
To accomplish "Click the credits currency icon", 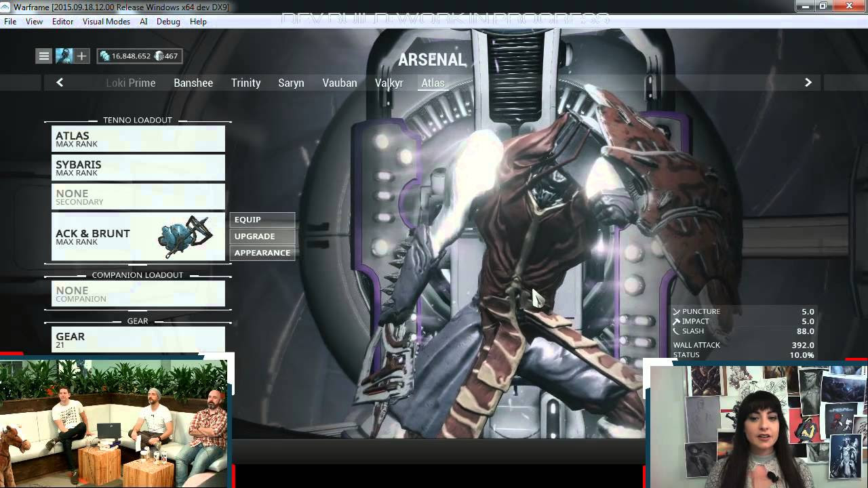I will pos(105,56).
